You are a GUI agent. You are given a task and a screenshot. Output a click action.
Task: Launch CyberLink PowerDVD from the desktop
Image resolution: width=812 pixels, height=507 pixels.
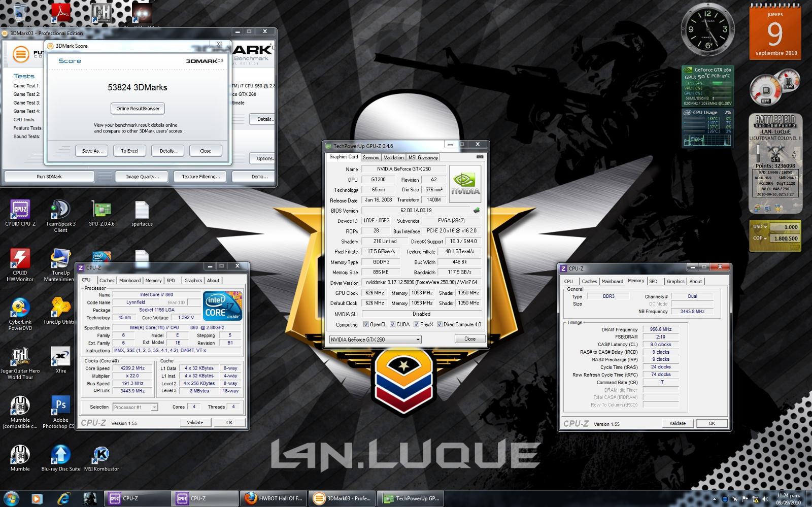(20, 314)
